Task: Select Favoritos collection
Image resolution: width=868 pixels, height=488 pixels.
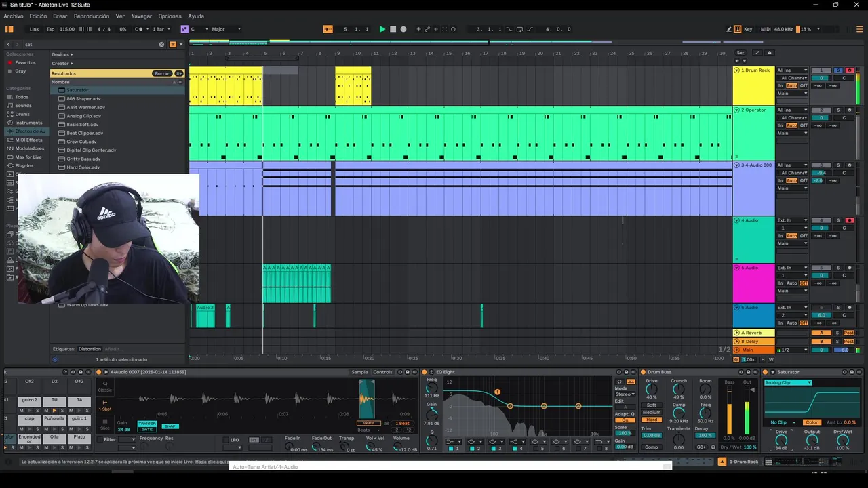Action: (25, 62)
